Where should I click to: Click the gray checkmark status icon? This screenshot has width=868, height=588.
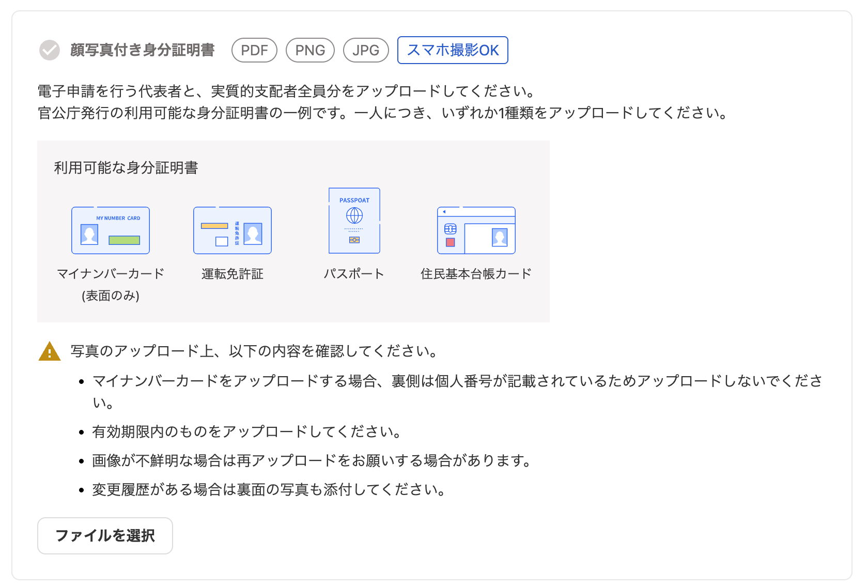(x=50, y=50)
